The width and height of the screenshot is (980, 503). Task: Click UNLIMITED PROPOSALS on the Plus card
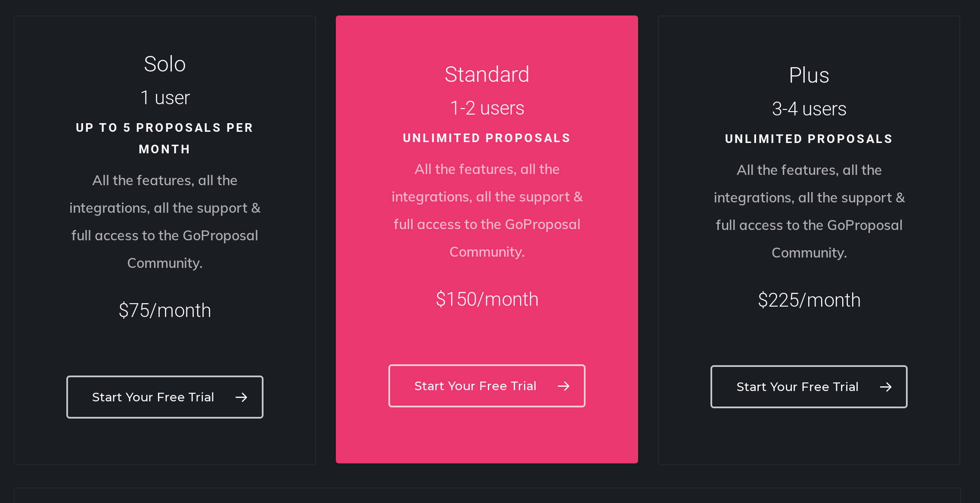808,138
